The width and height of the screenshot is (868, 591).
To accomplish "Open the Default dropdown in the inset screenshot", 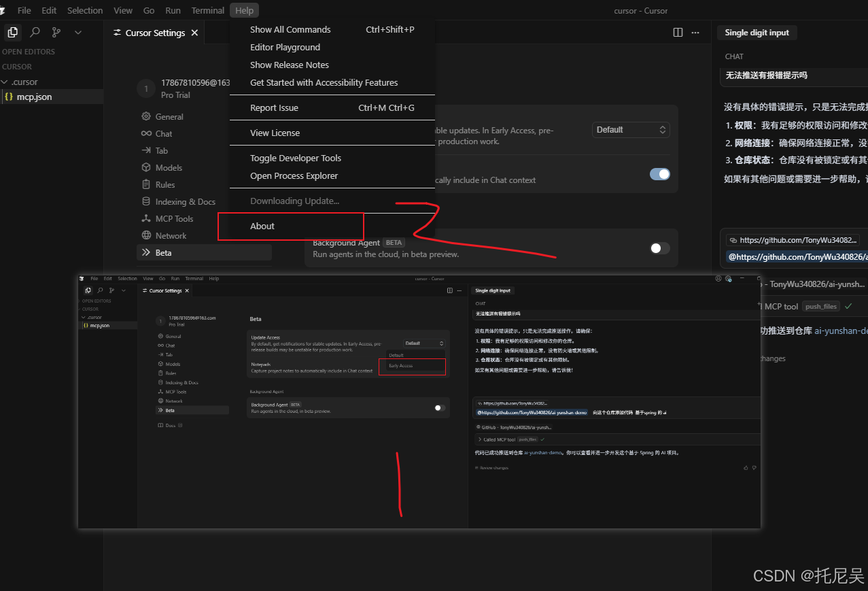I will point(424,343).
